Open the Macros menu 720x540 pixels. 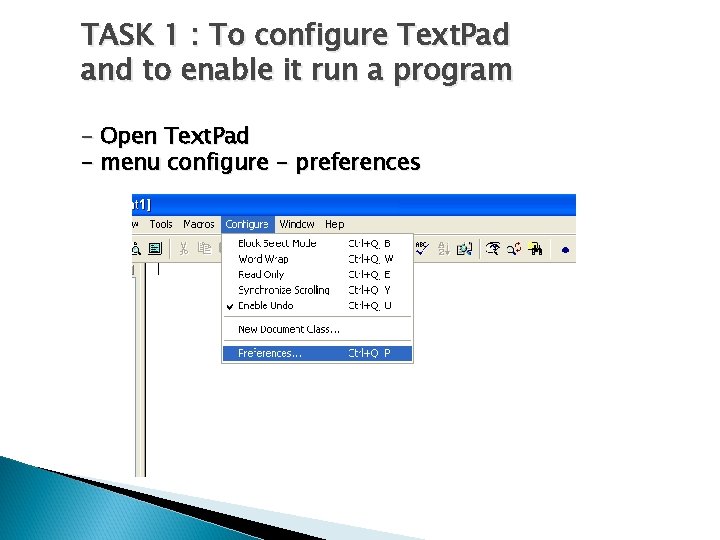pos(198,224)
